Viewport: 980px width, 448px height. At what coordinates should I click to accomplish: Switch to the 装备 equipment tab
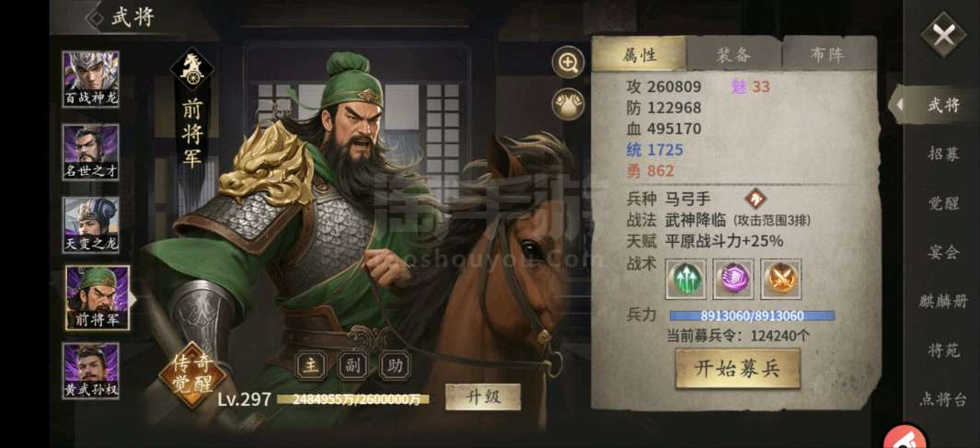tap(733, 54)
